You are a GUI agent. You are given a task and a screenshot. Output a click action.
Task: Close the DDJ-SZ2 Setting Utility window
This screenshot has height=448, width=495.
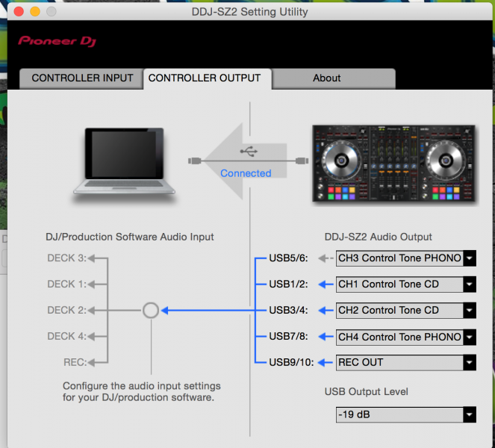[x=19, y=12]
